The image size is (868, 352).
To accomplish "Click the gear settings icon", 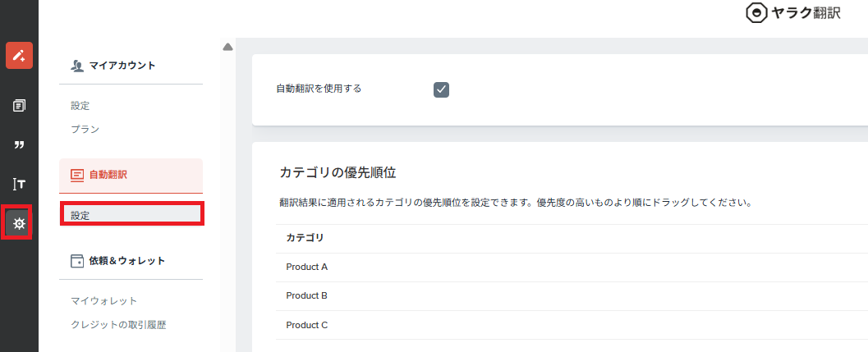I will pyautogui.click(x=20, y=224).
